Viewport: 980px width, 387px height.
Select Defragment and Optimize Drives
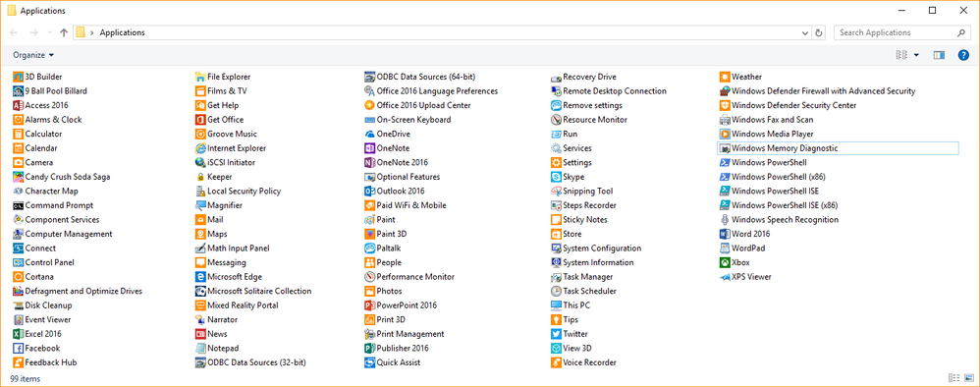pyautogui.click(x=78, y=292)
